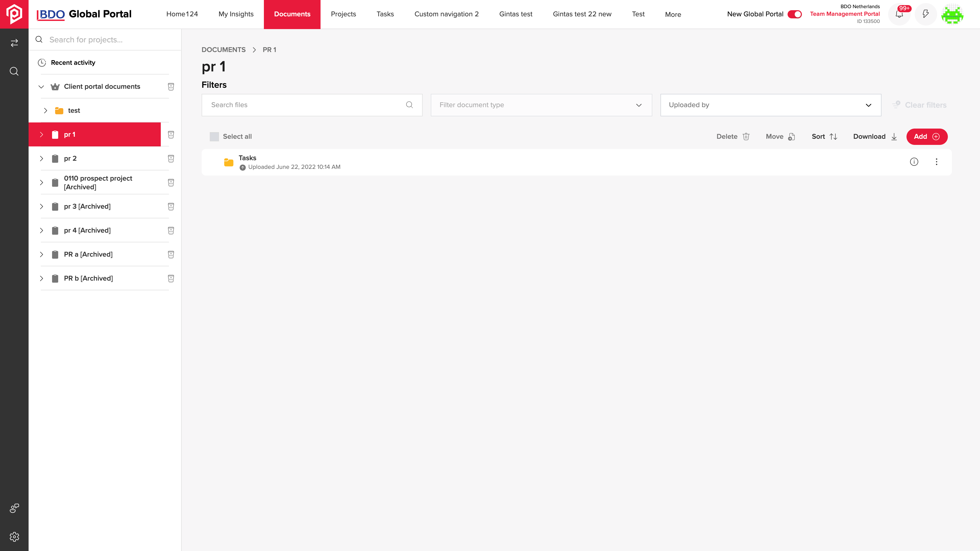Click the Team Management Portal link

point(844,14)
